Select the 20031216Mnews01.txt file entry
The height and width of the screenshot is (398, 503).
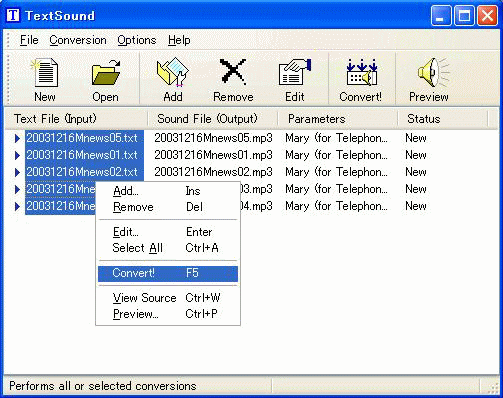coord(82,155)
